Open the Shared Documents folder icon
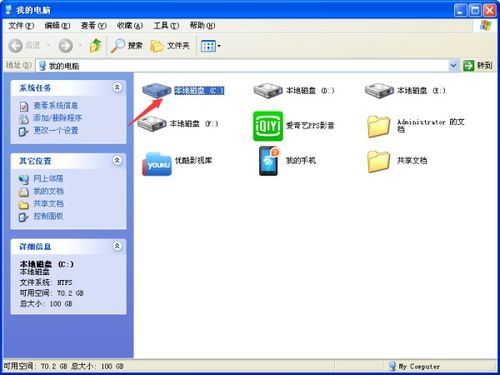 click(x=379, y=161)
